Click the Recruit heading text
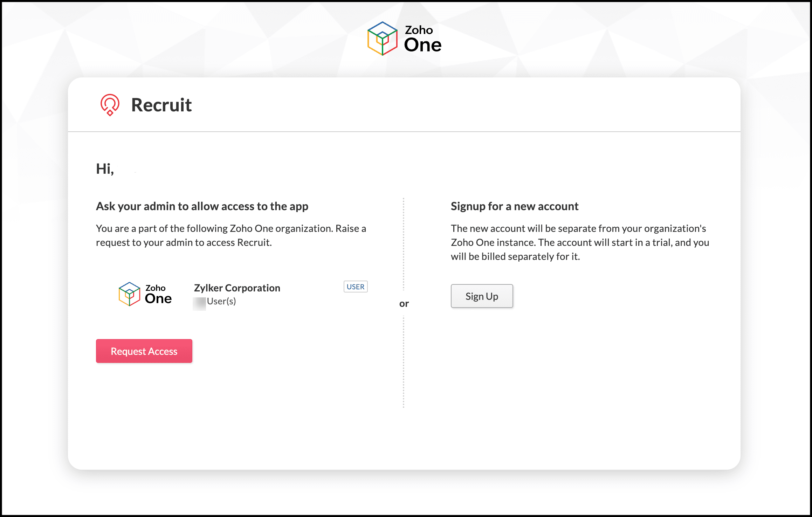This screenshot has width=812, height=517. pos(161,105)
